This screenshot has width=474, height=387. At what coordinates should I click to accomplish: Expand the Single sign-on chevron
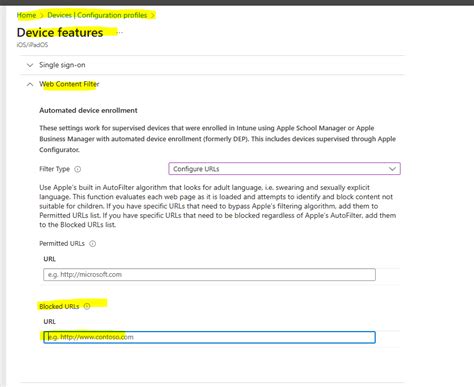pos(30,65)
